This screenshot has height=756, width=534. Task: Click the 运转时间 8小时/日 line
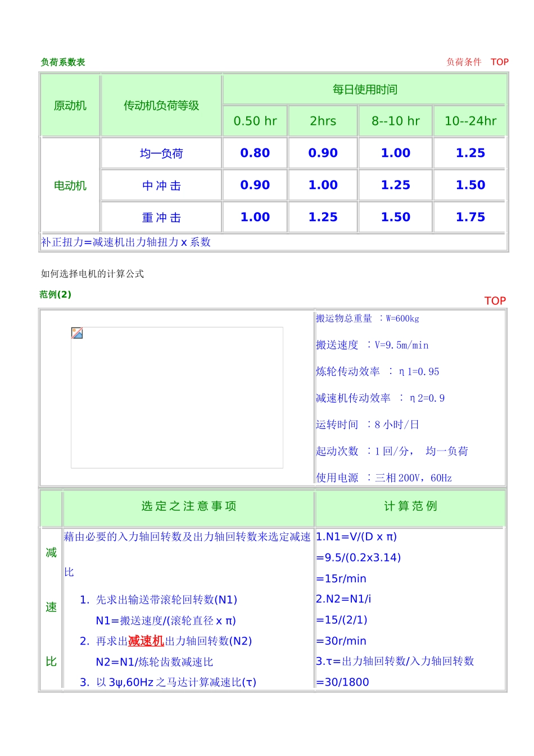(x=368, y=424)
